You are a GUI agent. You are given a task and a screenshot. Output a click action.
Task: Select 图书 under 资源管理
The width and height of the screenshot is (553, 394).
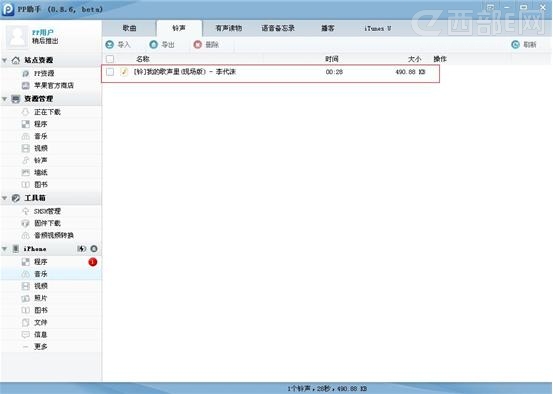click(x=51, y=184)
